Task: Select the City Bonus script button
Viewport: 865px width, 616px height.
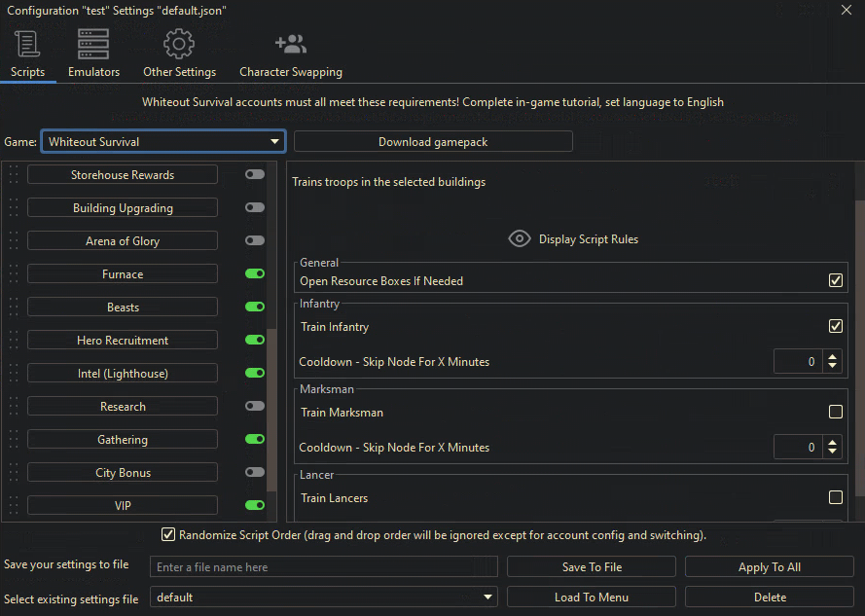Action: tap(123, 473)
